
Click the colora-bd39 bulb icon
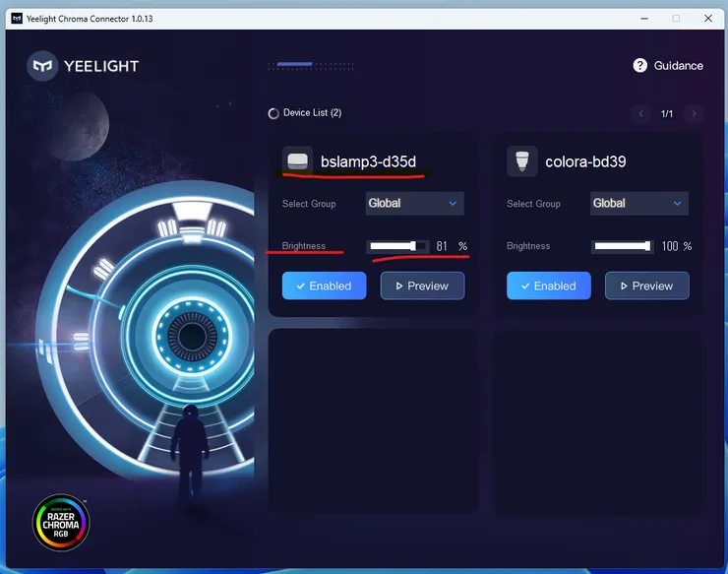click(521, 161)
